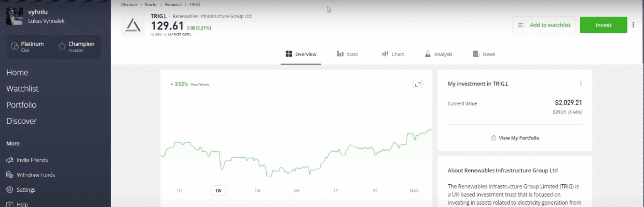
Task: Click the current value $2,029.21
Action: click(x=569, y=103)
